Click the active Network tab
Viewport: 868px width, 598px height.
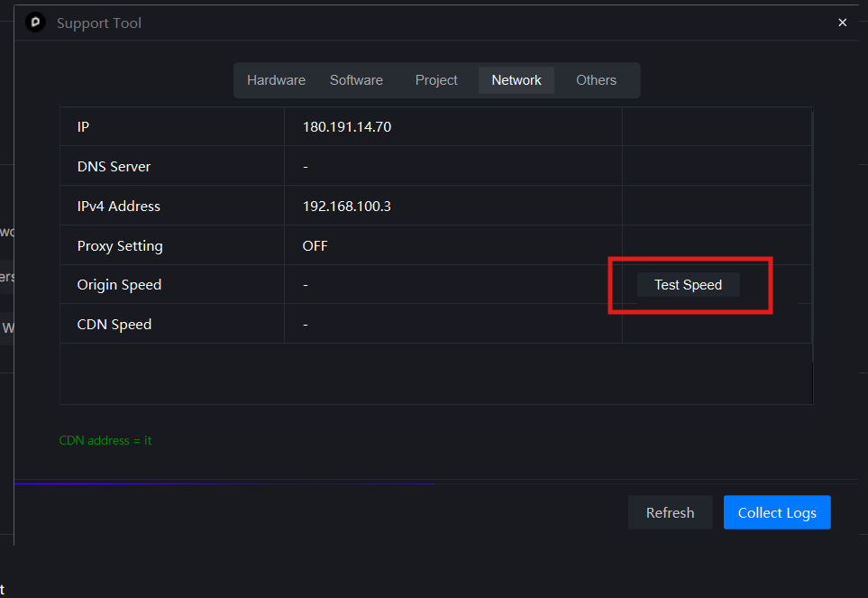tap(516, 80)
